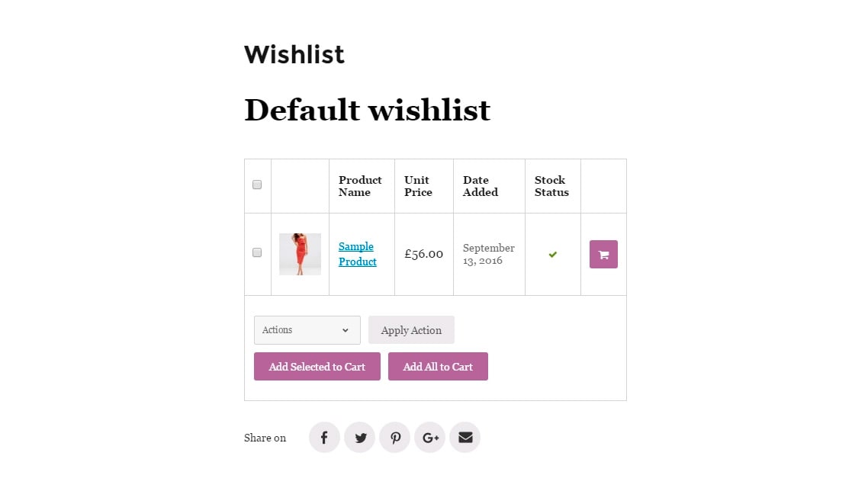This screenshot has height=488, width=868.
Task: Tick the select-all checkbox in table header
Action: click(257, 185)
